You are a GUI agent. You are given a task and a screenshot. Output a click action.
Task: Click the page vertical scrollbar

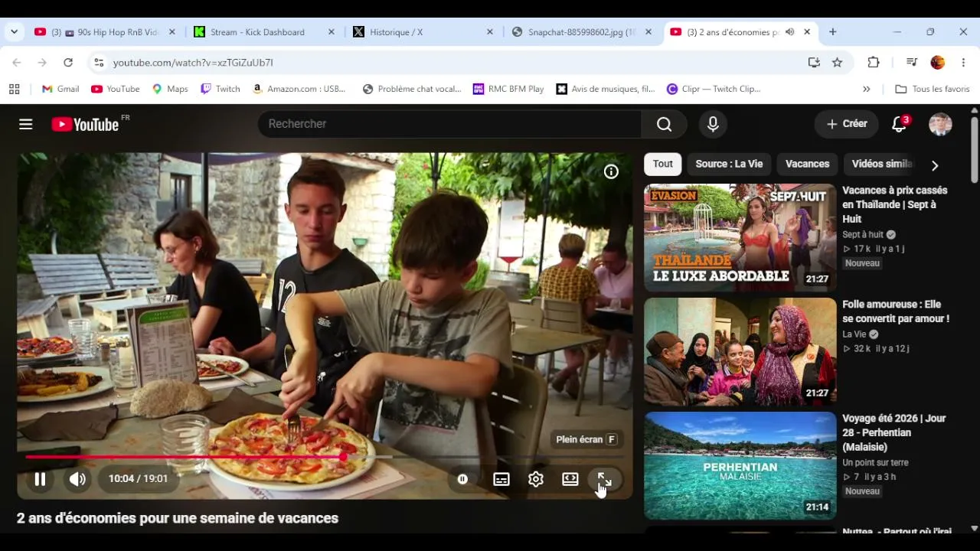[x=974, y=150]
